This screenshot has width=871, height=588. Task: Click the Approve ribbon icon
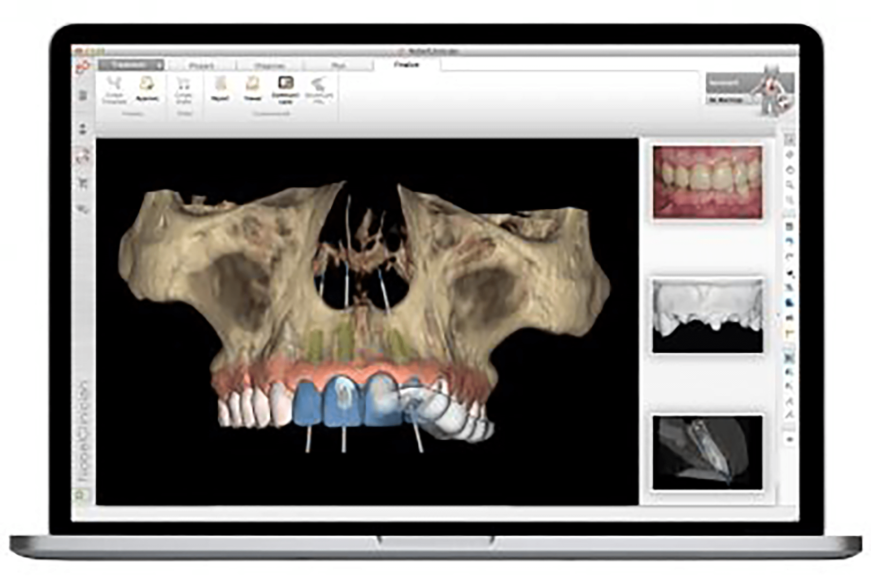(147, 89)
